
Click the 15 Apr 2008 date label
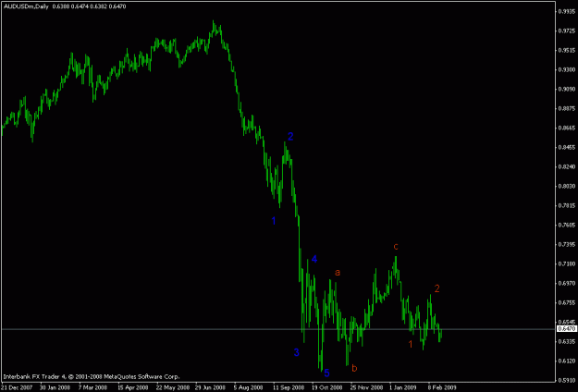point(132,387)
